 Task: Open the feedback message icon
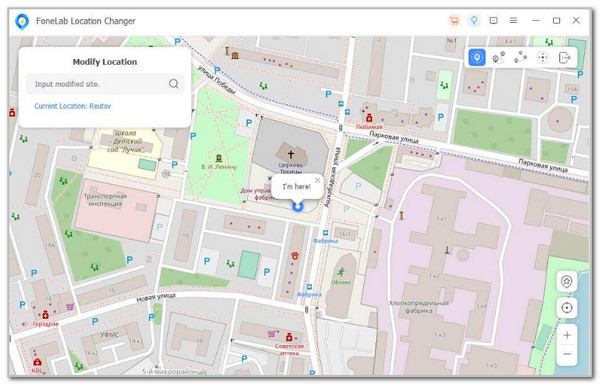pyautogui.click(x=494, y=20)
